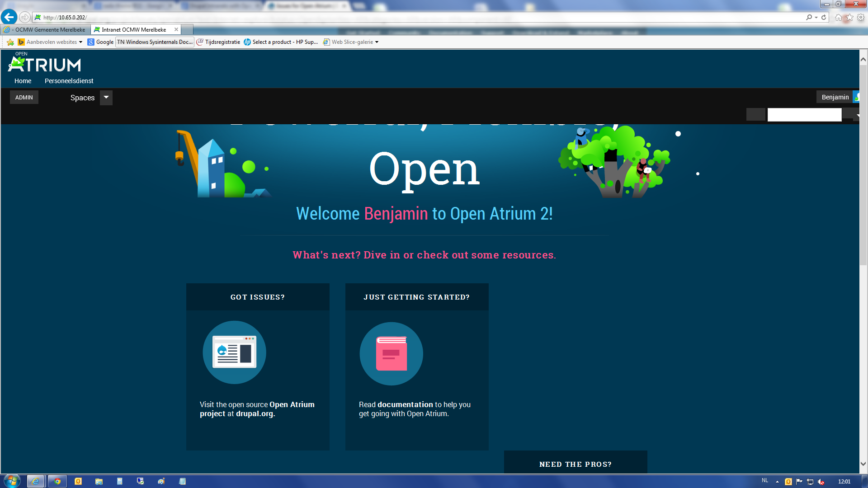
Task: Open the drupal.org project link
Action: click(x=255, y=413)
